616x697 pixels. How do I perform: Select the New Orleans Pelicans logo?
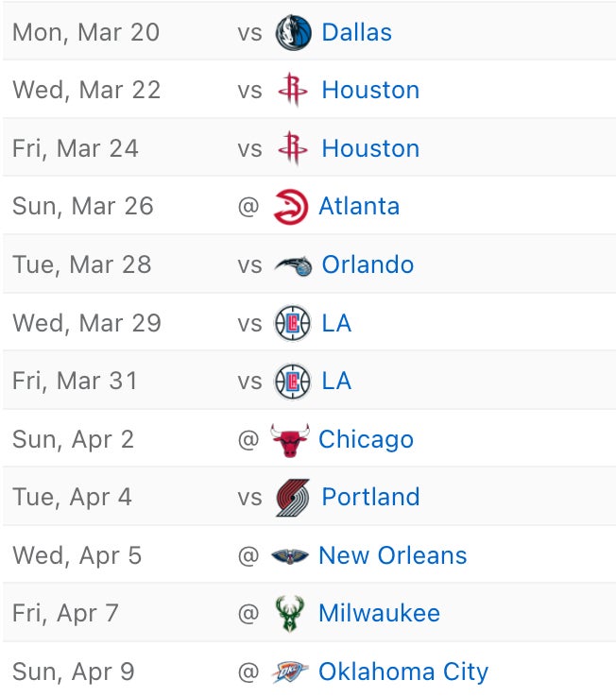(290, 556)
